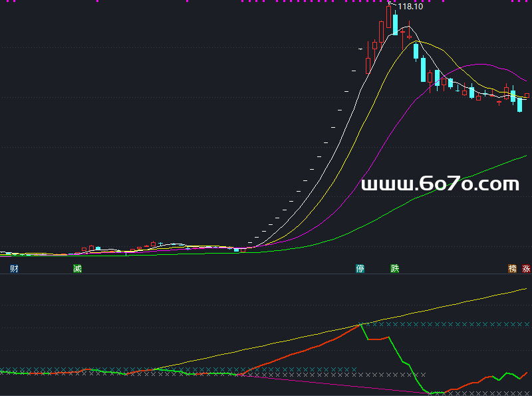The height and width of the screenshot is (396, 532).
Task: Click the peak of the white moving average
Action: coord(407,27)
